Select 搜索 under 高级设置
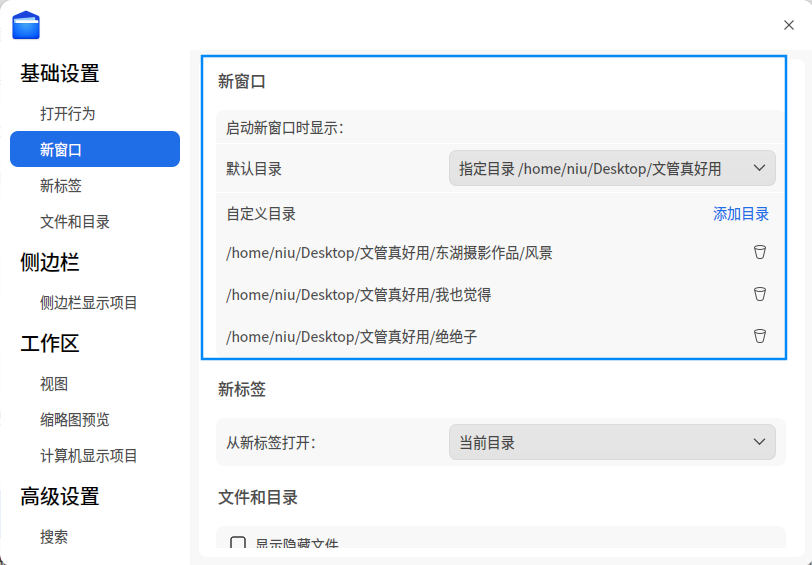The width and height of the screenshot is (812, 565). 54,536
